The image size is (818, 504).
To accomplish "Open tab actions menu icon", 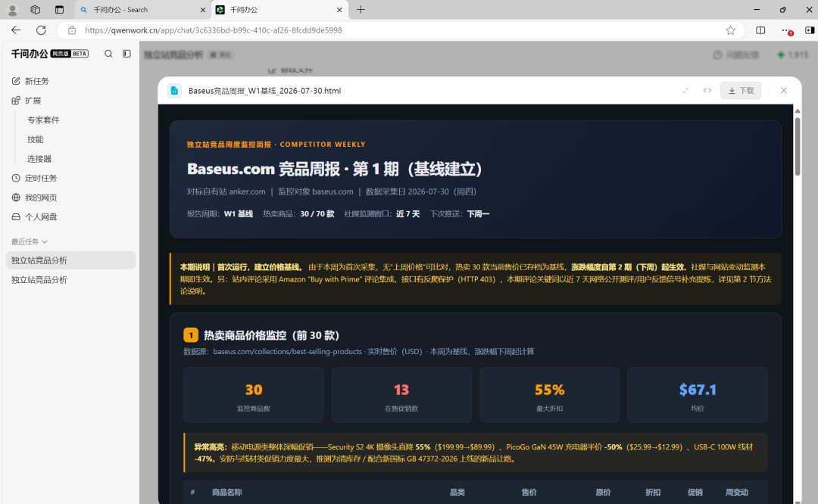I will 59,9.
